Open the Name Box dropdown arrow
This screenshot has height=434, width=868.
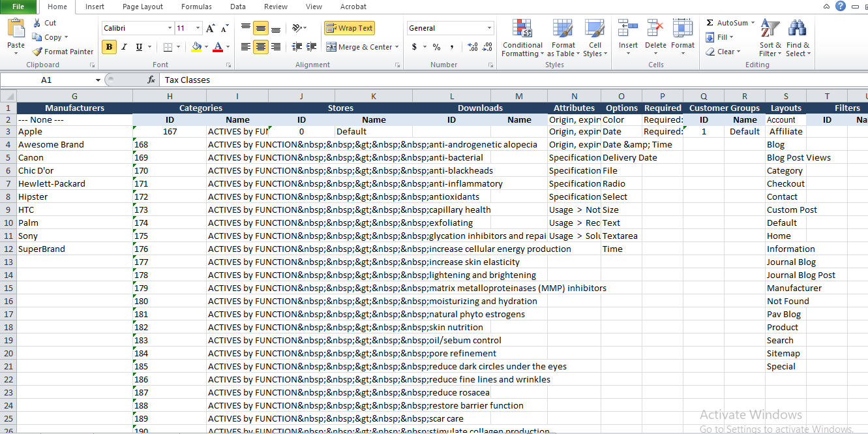[x=98, y=80]
